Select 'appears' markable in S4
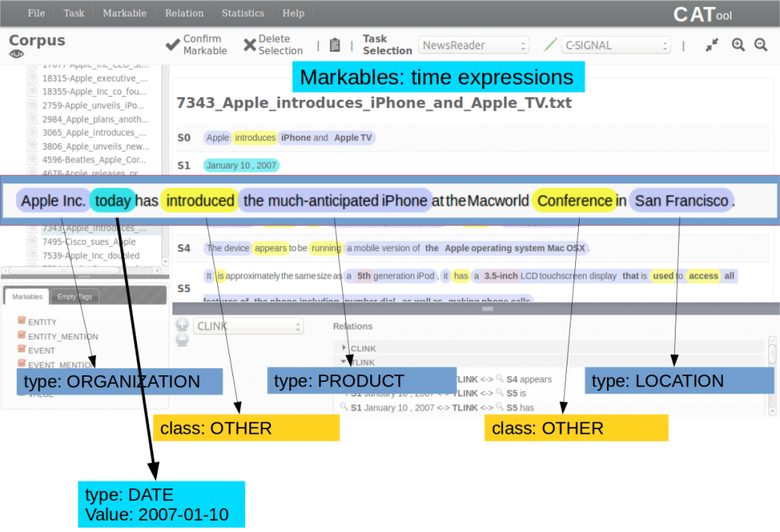The height and width of the screenshot is (532, 780). pos(270,248)
